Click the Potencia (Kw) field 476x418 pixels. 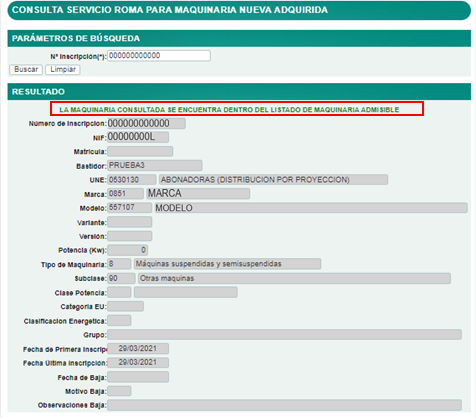[127, 250]
